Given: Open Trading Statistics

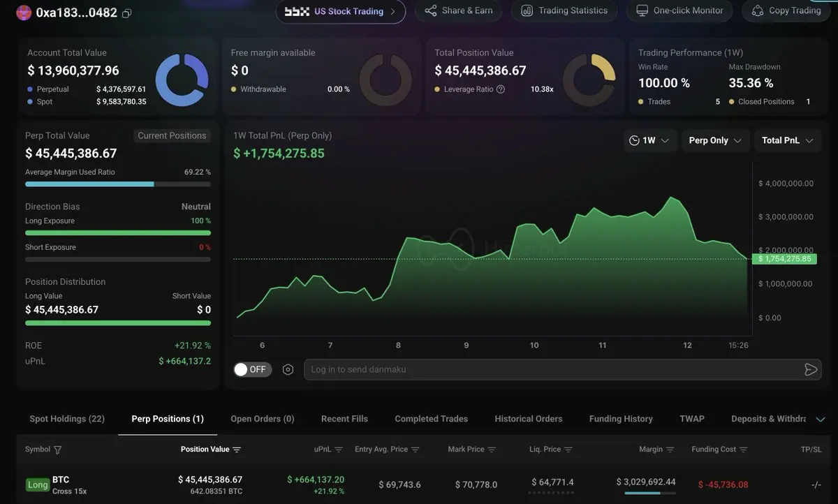Looking at the screenshot, I should point(564,10).
